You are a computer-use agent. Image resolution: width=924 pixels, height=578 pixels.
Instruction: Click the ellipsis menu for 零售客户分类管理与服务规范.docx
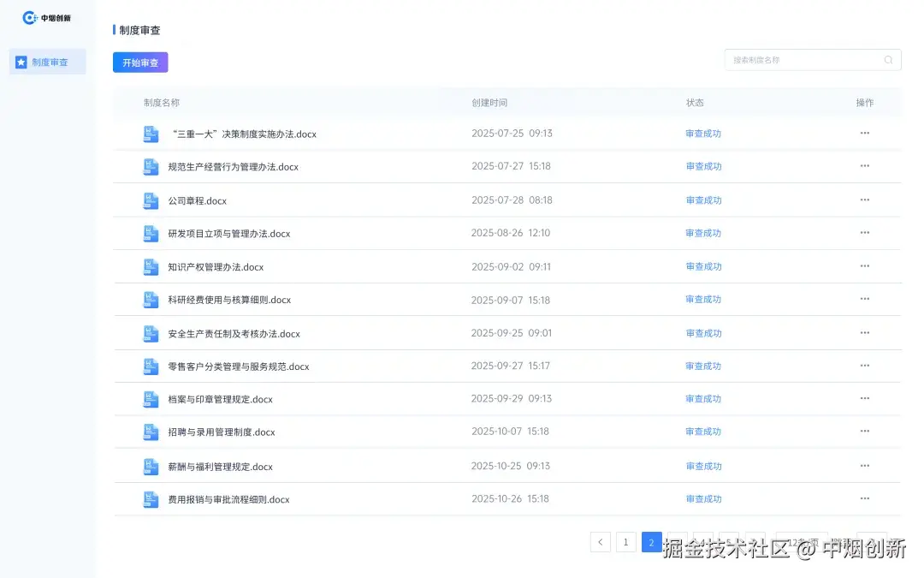864,366
